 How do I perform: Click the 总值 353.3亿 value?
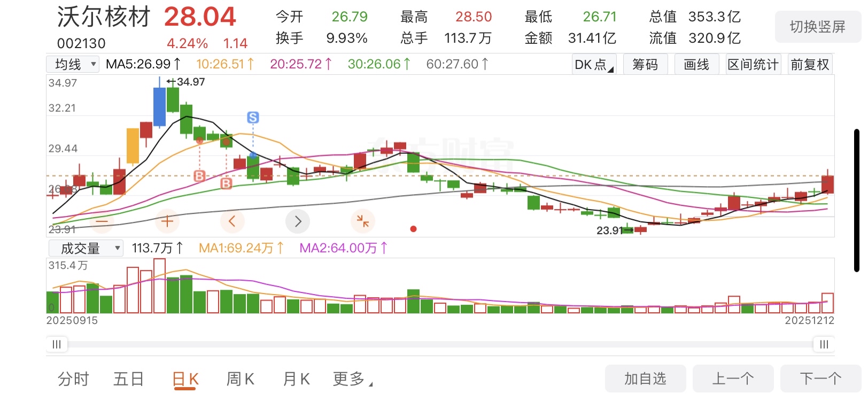point(715,17)
